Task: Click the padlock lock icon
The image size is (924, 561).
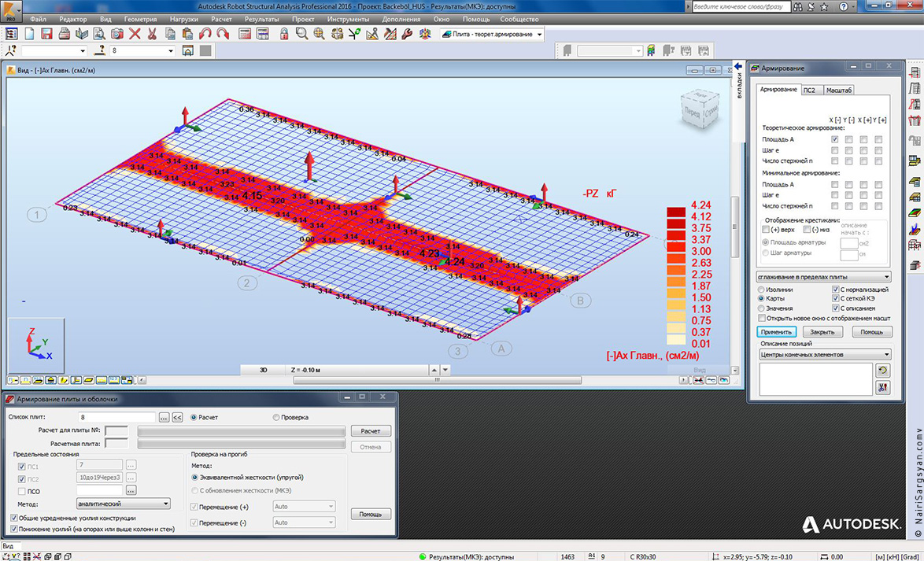Action: (x=284, y=34)
